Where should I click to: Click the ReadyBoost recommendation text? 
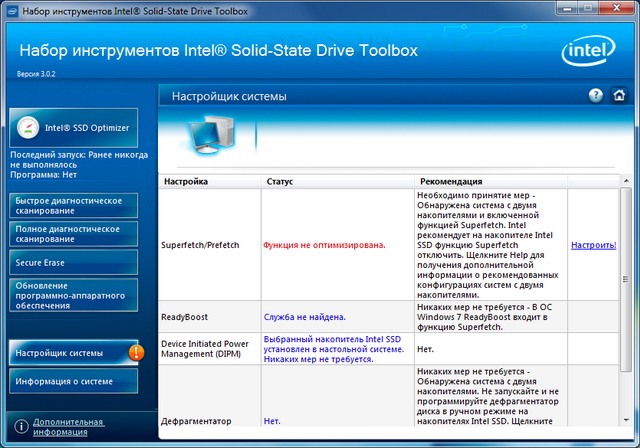[x=484, y=317]
